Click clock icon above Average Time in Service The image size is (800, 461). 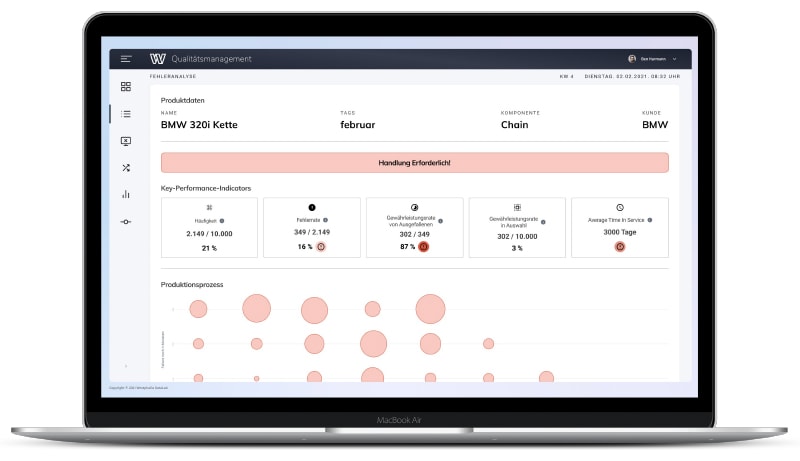point(620,208)
